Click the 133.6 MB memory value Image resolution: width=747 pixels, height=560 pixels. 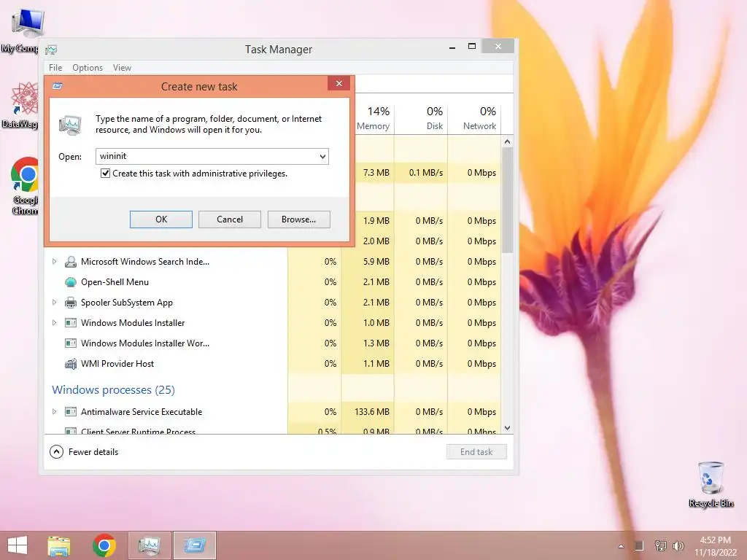(x=371, y=412)
